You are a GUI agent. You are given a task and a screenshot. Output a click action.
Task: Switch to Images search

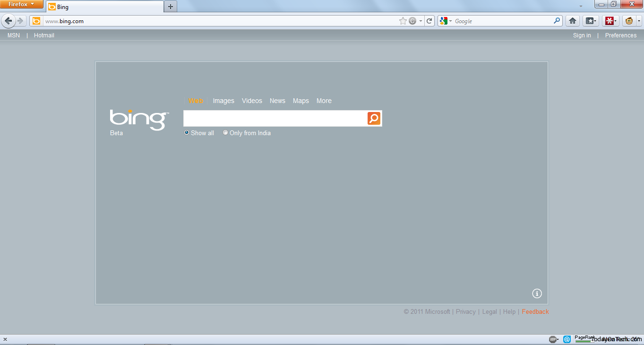coord(223,101)
